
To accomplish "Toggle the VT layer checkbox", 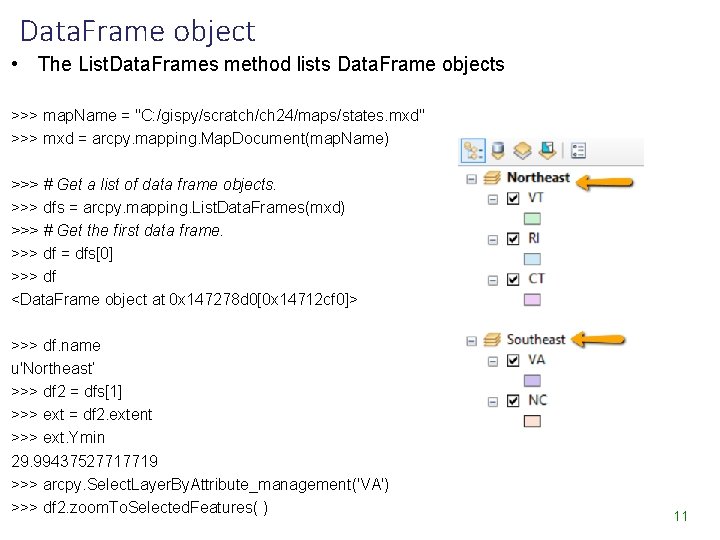I will point(513,198).
